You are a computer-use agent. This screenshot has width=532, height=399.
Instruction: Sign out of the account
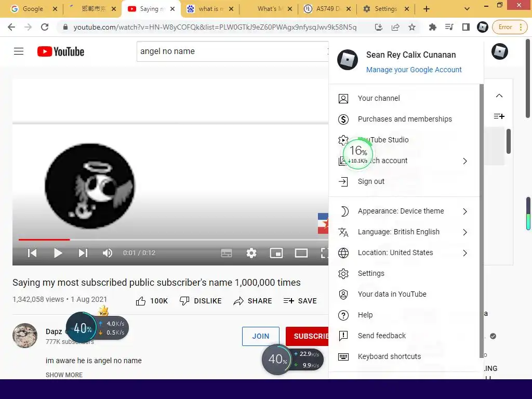click(x=404, y=181)
